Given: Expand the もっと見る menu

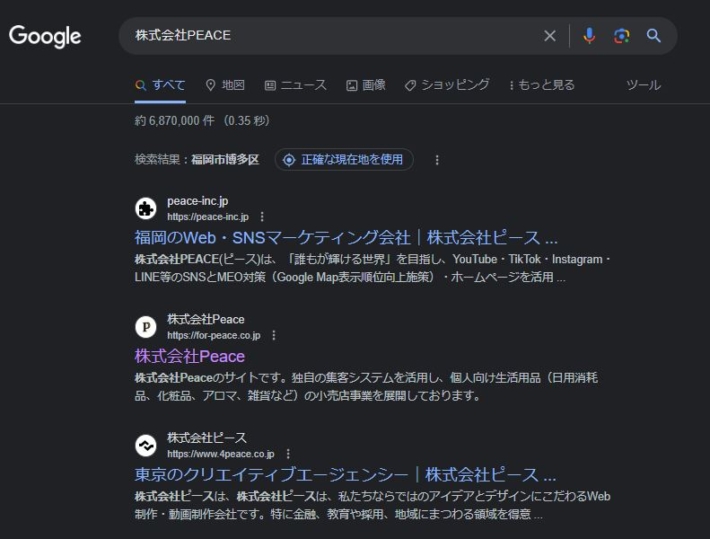Looking at the screenshot, I should point(542,85).
